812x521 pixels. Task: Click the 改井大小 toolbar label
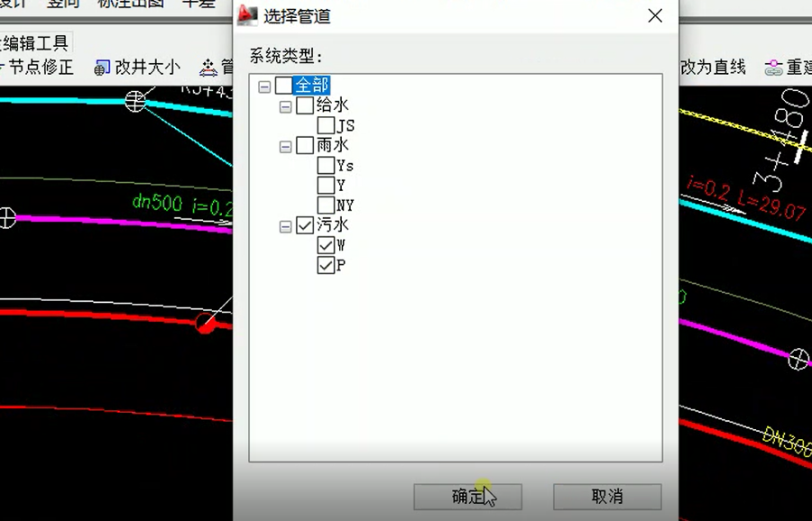(x=148, y=68)
